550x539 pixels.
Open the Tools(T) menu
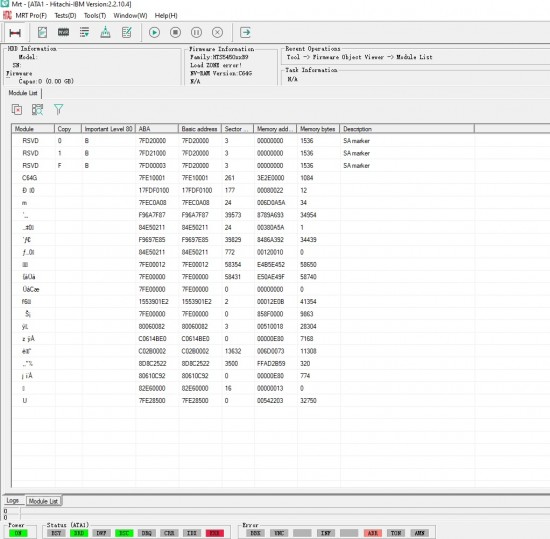pos(95,15)
